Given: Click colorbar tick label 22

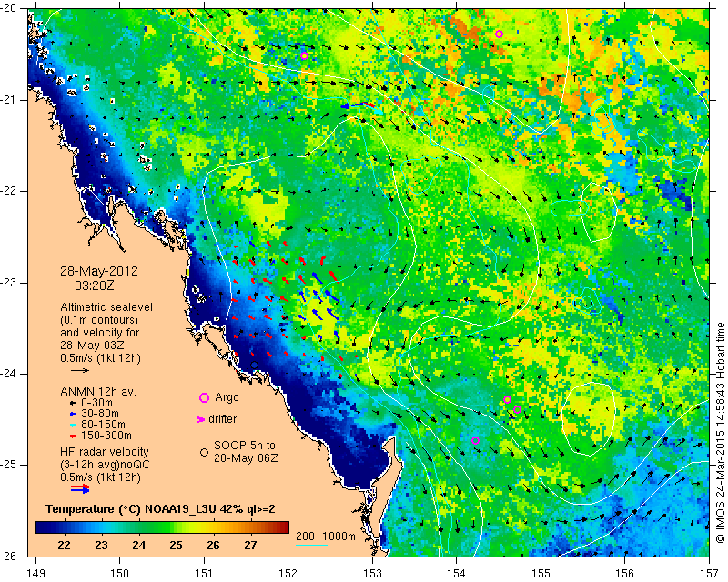Looking at the screenshot, I should (64, 545).
